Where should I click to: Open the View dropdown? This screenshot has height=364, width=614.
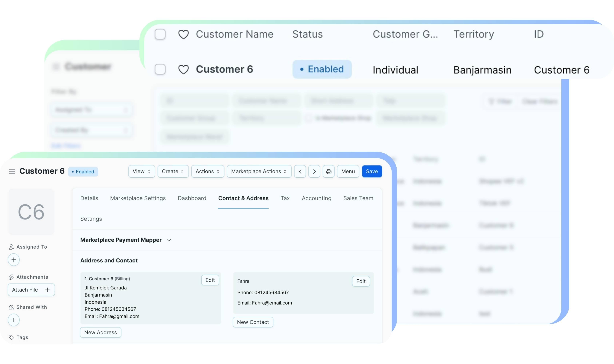point(141,171)
